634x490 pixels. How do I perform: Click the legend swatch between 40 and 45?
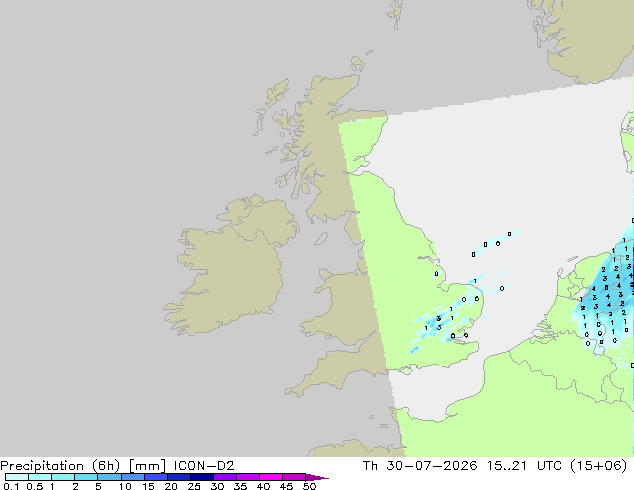(271, 477)
